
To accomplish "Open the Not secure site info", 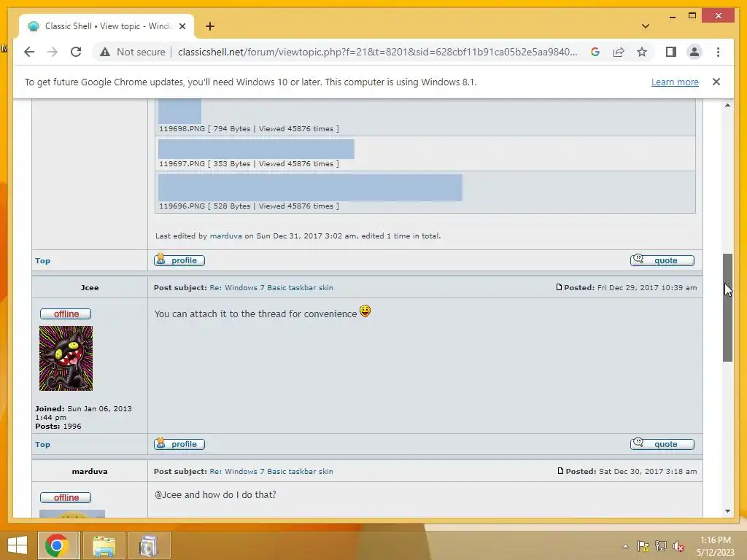I will pyautogui.click(x=133, y=52).
